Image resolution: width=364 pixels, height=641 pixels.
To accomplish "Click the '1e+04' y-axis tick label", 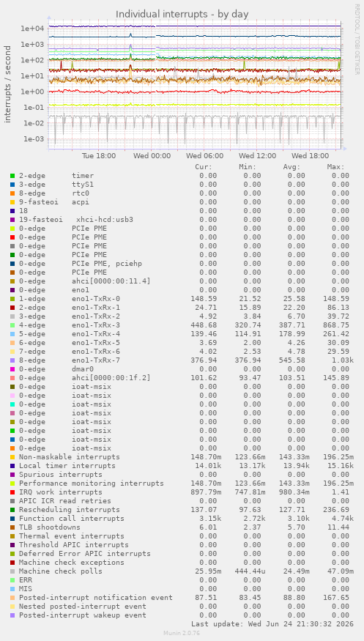I will (x=33, y=29).
